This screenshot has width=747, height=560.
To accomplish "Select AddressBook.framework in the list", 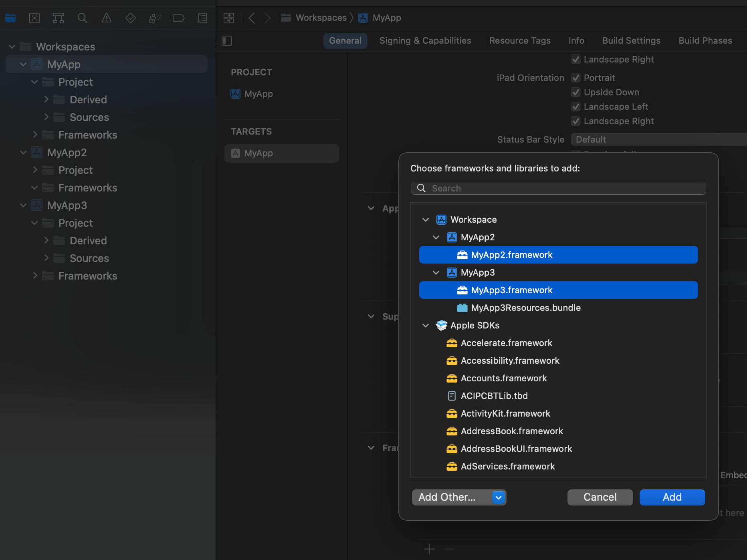I will click(559, 431).
